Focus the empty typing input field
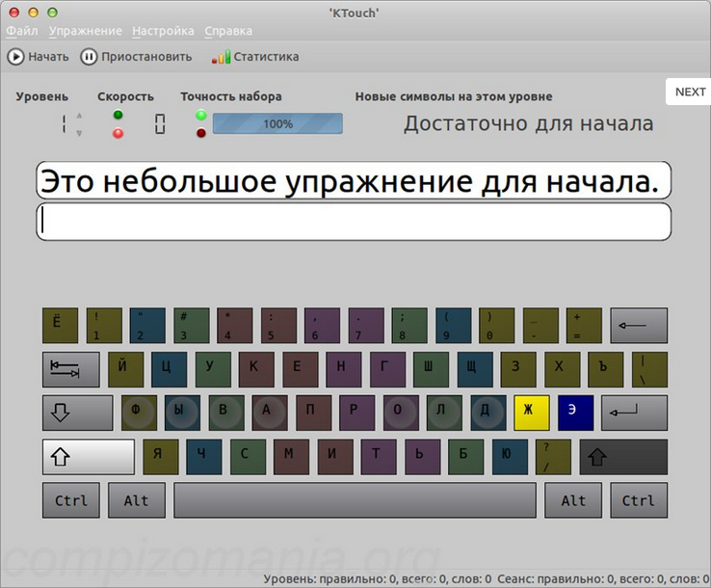711x588 pixels. (x=354, y=222)
